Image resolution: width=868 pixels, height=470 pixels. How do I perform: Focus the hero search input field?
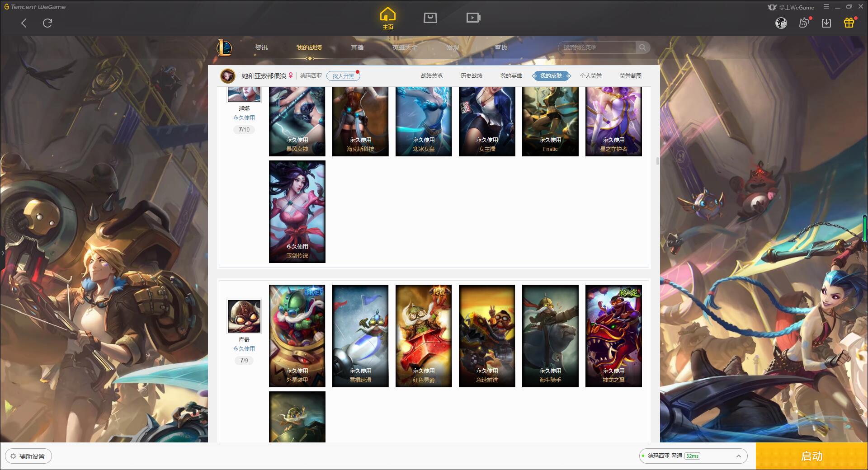click(x=597, y=47)
